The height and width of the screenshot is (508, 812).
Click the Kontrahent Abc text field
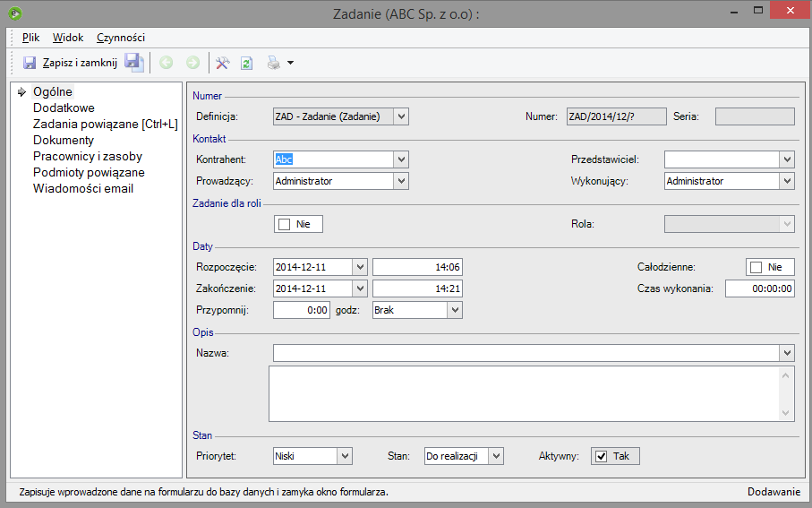click(x=334, y=159)
